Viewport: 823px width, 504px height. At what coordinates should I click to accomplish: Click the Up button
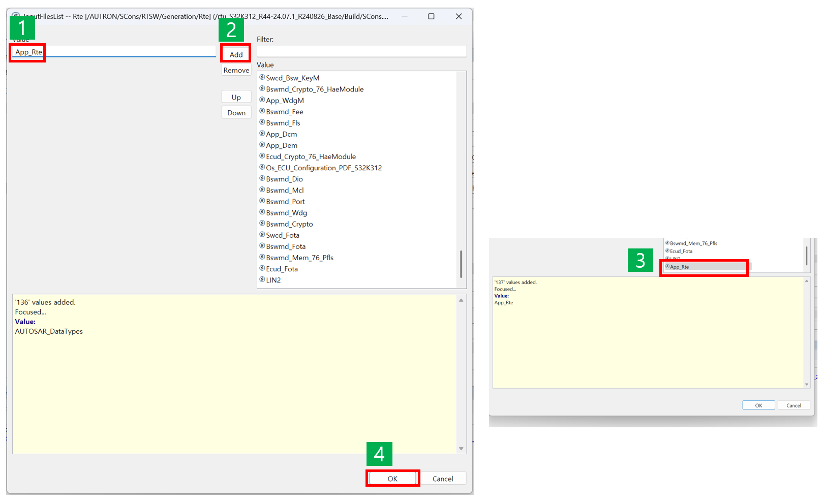(236, 98)
